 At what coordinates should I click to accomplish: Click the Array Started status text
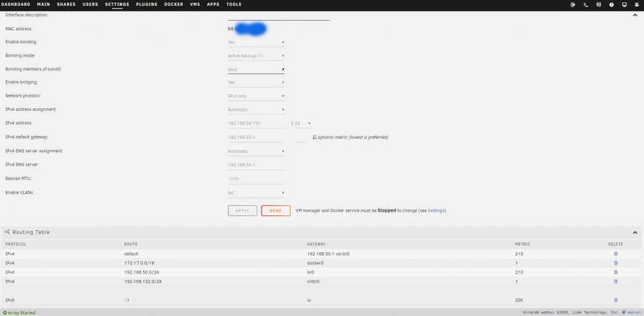pyautogui.click(x=21, y=313)
